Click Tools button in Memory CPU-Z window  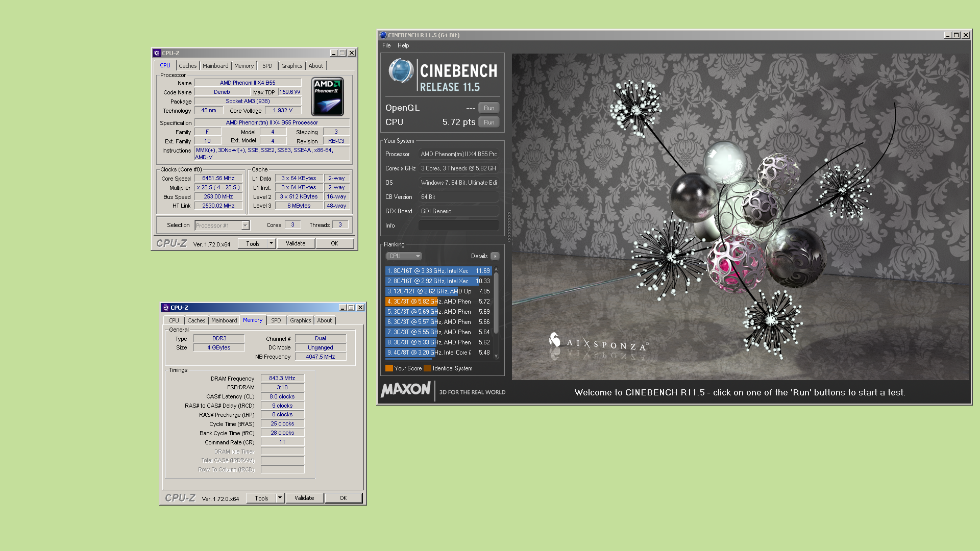tap(261, 498)
